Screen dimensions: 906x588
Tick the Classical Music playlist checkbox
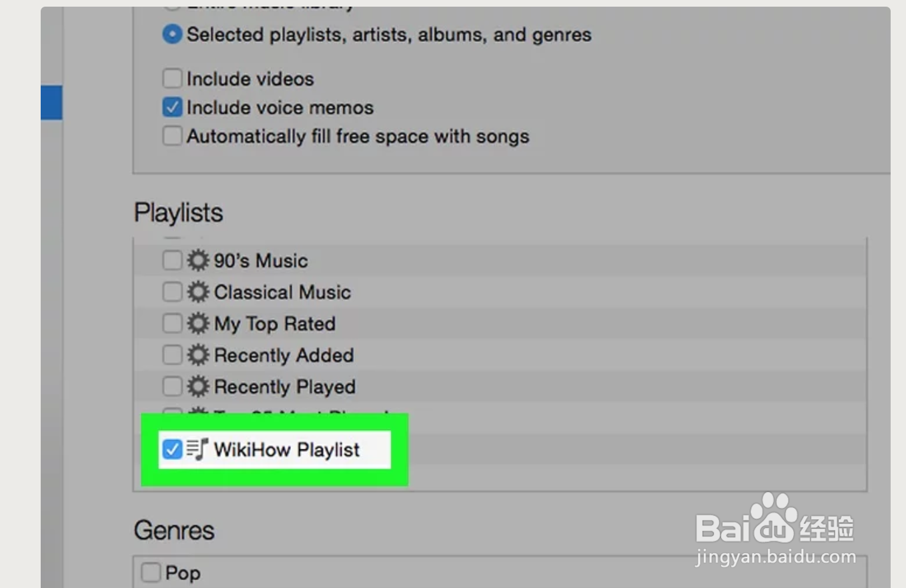172,292
